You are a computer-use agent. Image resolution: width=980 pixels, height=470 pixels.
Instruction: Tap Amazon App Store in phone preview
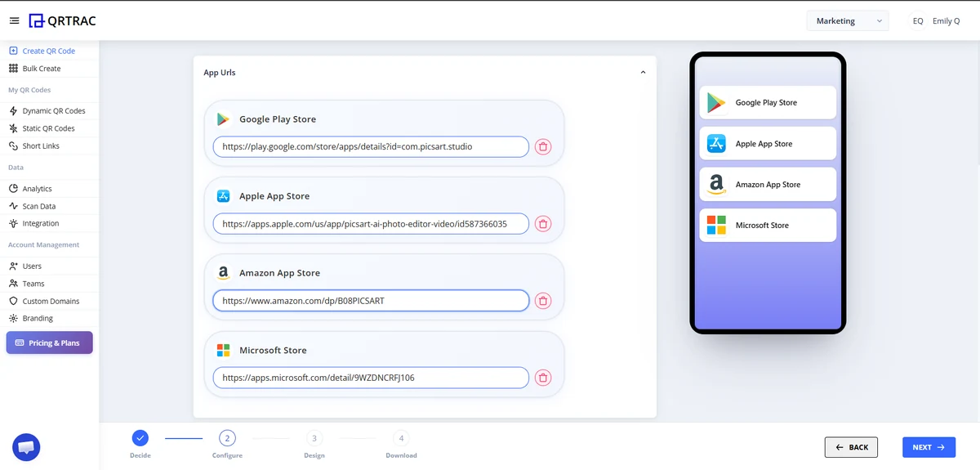(768, 185)
